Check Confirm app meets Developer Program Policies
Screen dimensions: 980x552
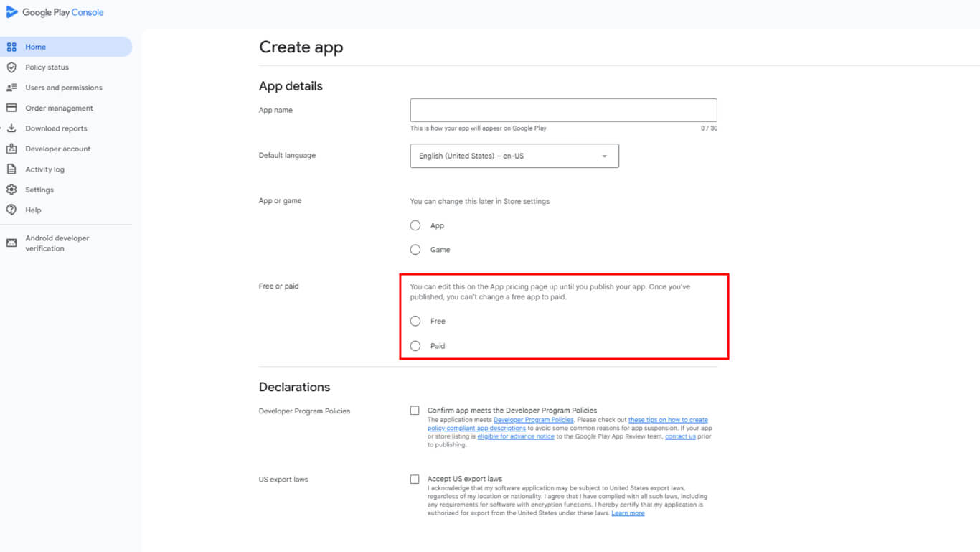tap(415, 411)
